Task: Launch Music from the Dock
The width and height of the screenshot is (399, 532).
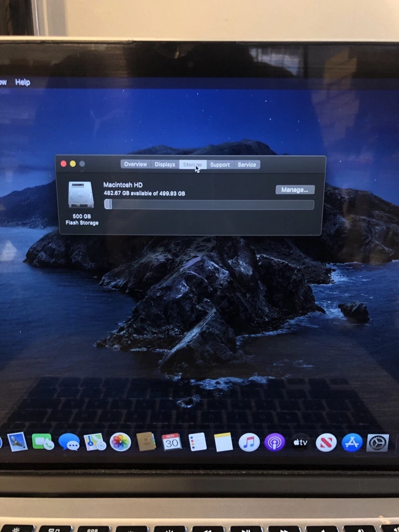Action: (x=249, y=442)
